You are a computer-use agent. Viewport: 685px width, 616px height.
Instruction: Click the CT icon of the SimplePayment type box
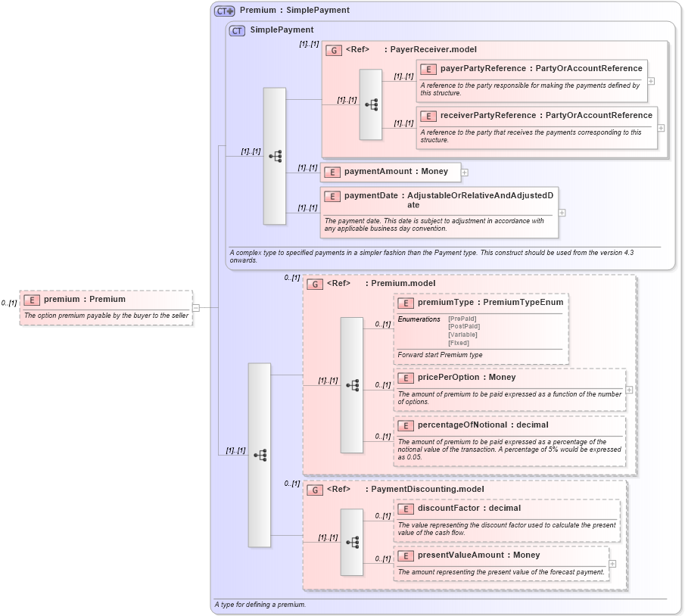pos(237,30)
